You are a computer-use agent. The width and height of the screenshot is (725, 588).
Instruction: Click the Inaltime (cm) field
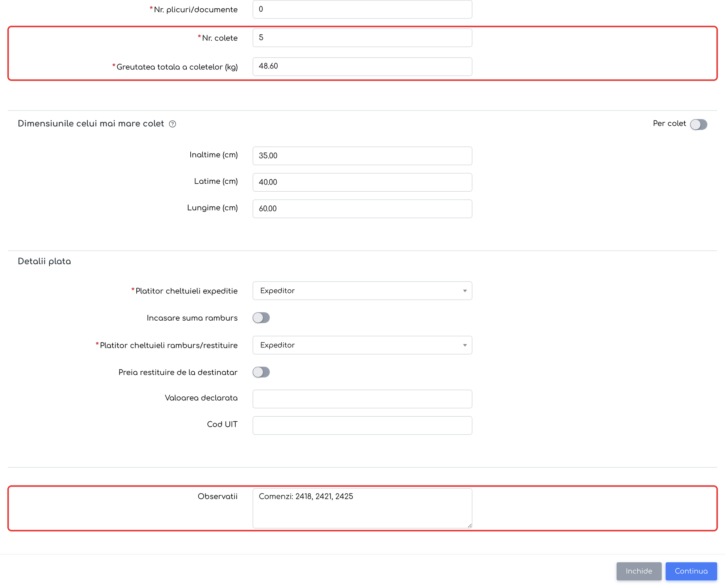pyautogui.click(x=362, y=156)
